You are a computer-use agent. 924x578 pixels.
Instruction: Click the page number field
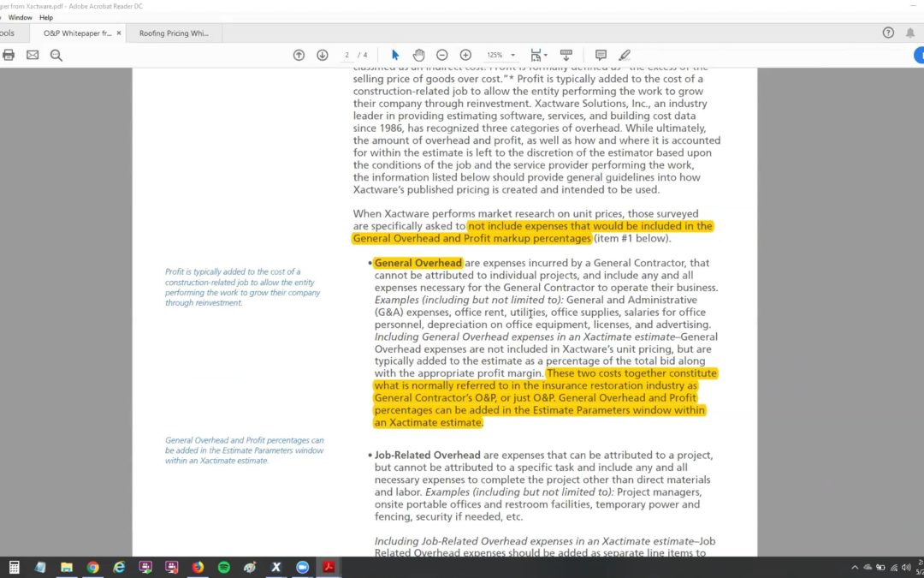[347, 55]
